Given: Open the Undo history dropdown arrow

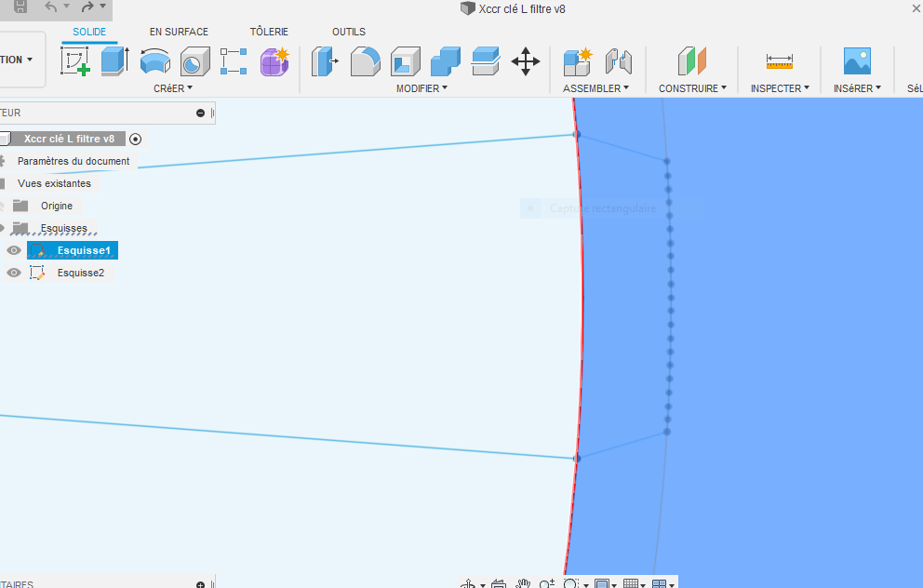Looking at the screenshot, I should coord(66,7).
